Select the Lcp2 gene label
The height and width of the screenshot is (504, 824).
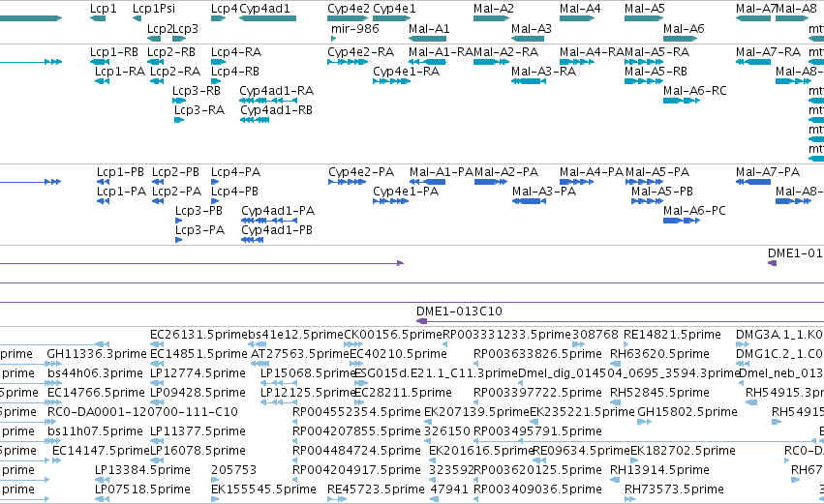160,28
